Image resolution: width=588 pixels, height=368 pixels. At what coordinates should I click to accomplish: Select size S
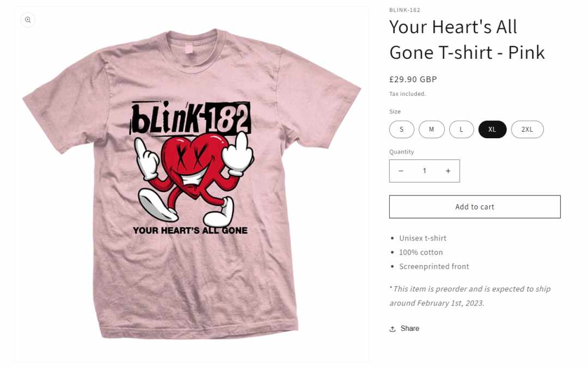pos(402,130)
